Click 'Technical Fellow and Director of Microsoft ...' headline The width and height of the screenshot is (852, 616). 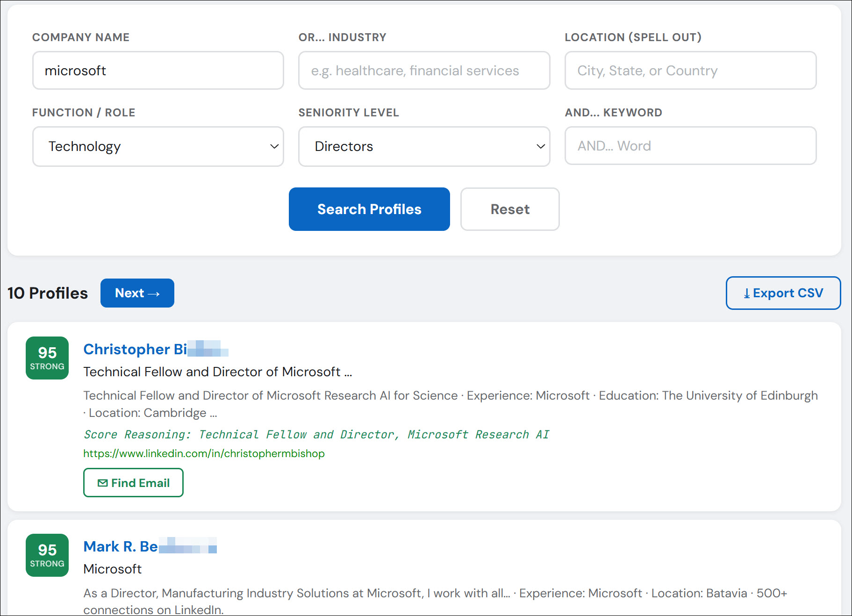coord(218,372)
